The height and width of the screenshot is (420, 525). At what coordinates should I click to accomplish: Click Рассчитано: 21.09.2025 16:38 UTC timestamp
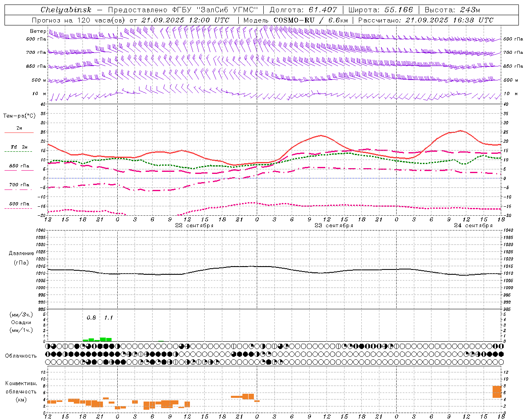point(426,20)
